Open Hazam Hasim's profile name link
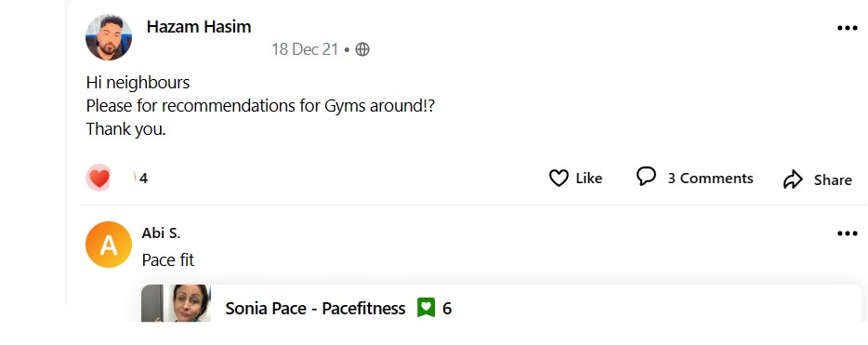The image size is (868, 345). point(199,27)
